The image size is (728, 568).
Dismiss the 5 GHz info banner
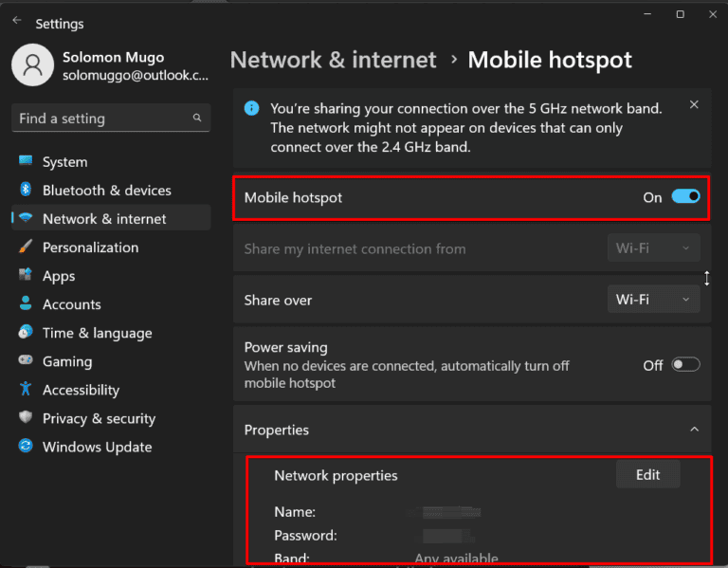point(694,104)
